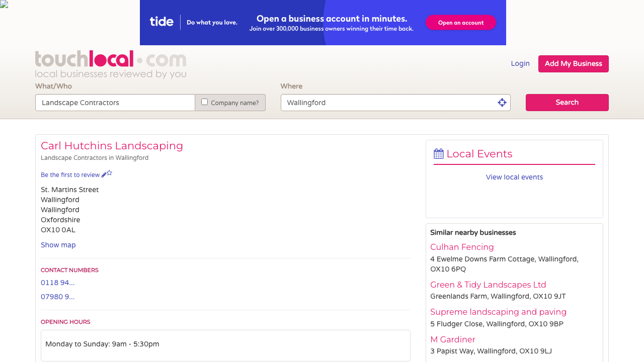Open View local events link

[x=514, y=177]
